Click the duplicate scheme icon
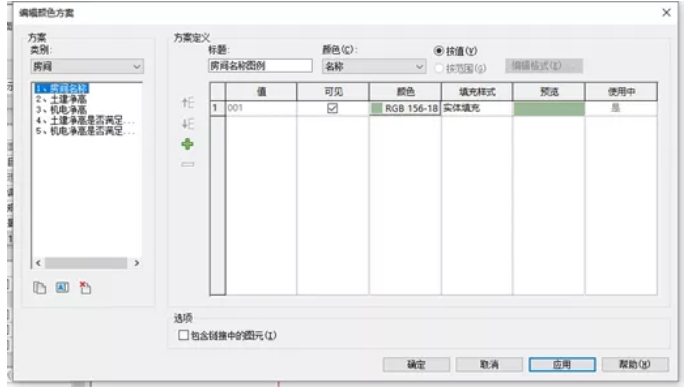Screen dimensions: 693x387 click(x=39, y=288)
